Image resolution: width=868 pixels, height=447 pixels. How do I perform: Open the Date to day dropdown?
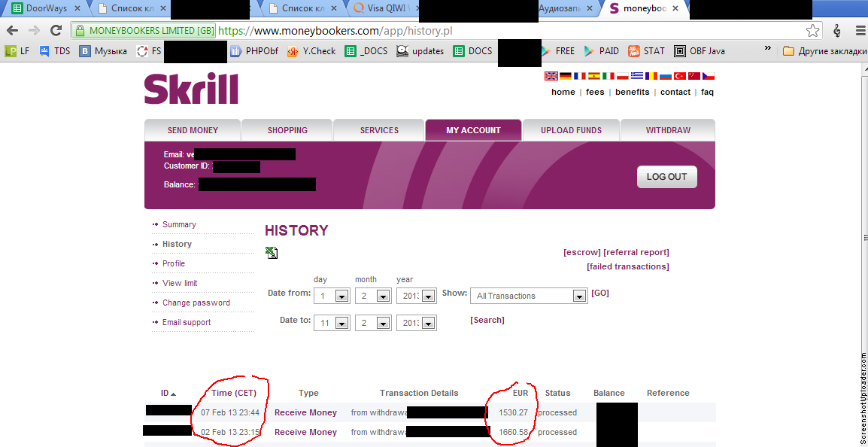(x=334, y=323)
